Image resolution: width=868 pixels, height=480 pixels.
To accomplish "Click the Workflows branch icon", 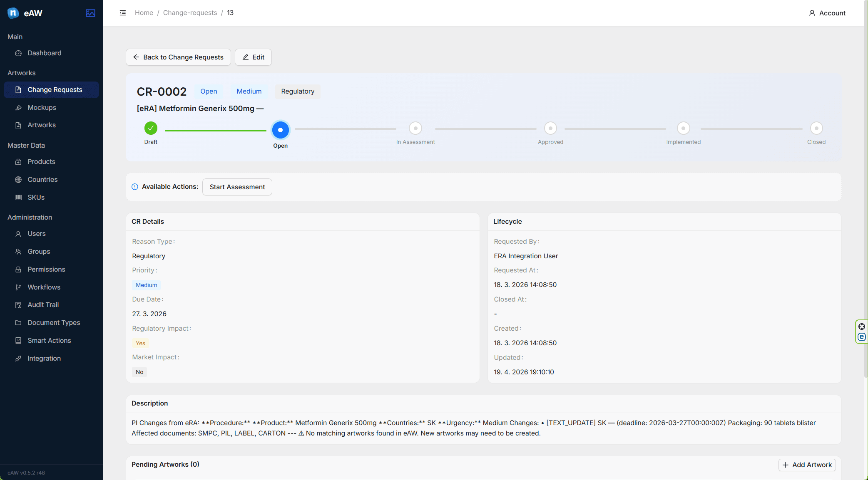I will point(18,287).
